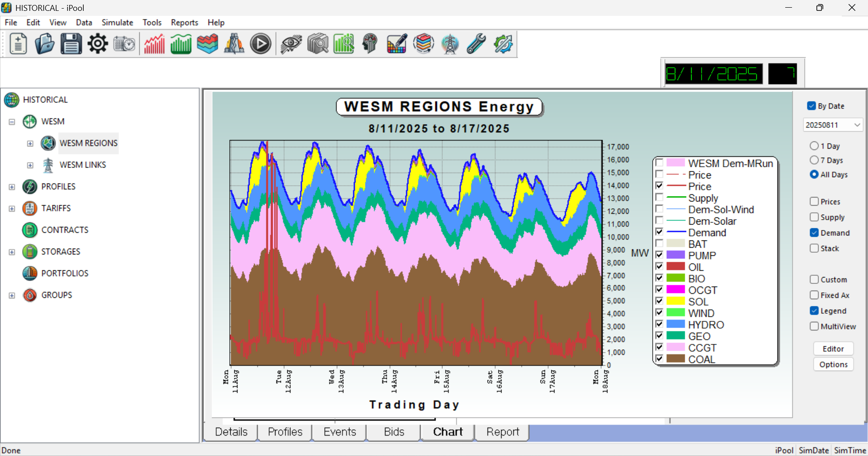Open the Simulate menu
This screenshot has height=456, width=868.
point(117,23)
